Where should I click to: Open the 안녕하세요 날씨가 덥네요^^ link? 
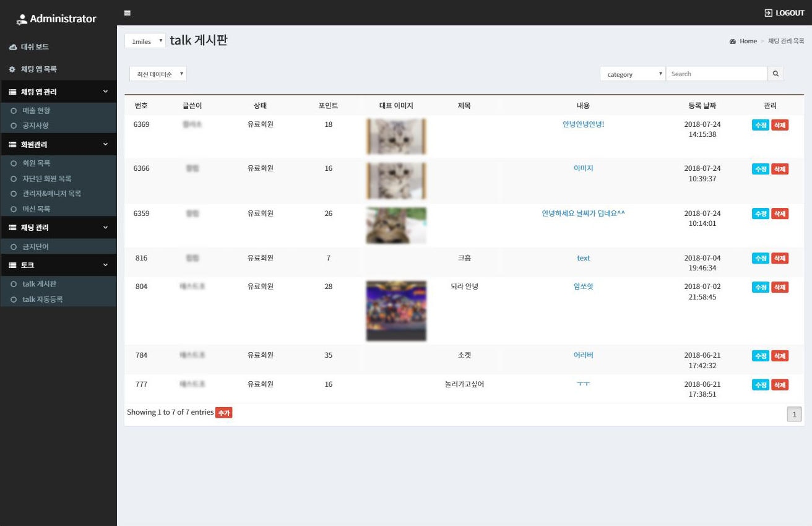584,213
